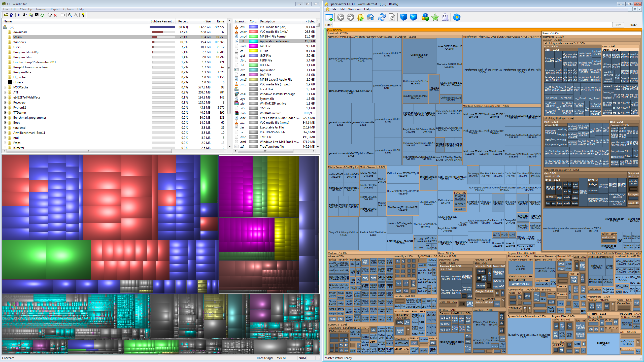644x362 pixels.
Task: Expand the Program Files (x86) tree node
Action: click(5, 52)
